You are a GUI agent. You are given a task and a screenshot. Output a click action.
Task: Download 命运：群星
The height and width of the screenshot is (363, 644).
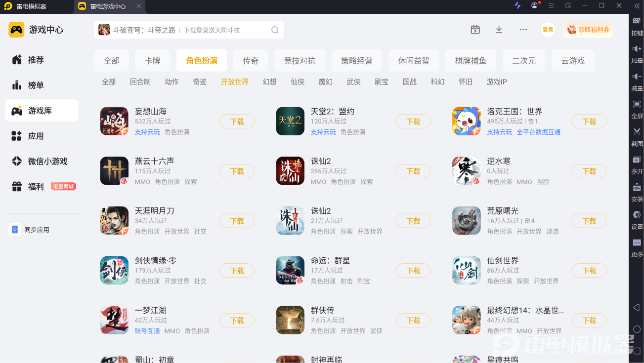413,271
